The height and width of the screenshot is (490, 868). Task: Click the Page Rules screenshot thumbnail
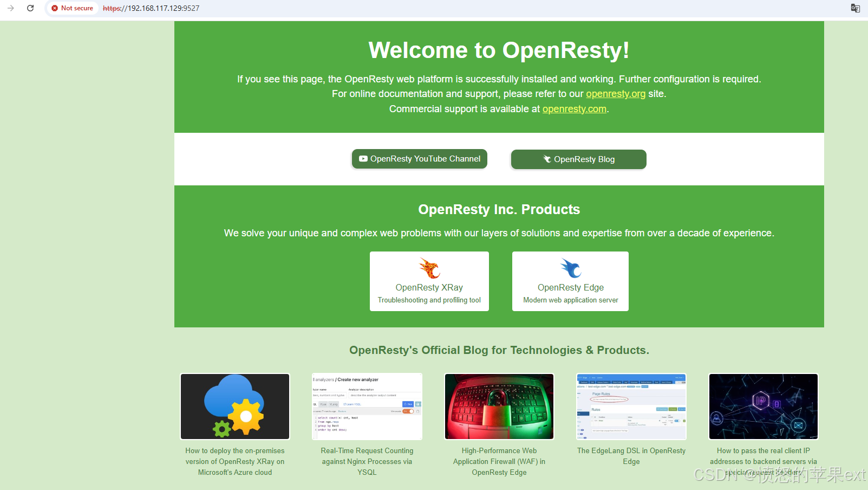(x=631, y=407)
